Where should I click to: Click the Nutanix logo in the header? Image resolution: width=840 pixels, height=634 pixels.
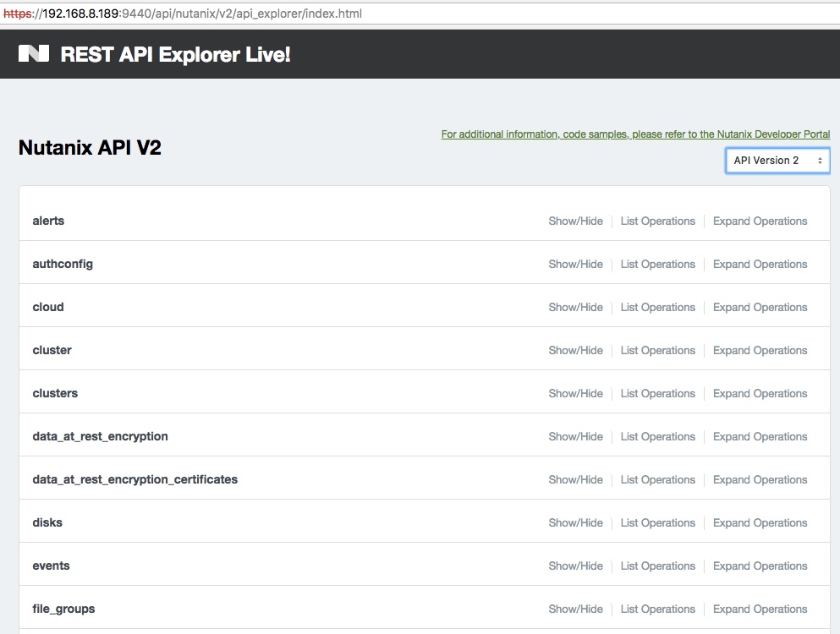tap(34, 52)
